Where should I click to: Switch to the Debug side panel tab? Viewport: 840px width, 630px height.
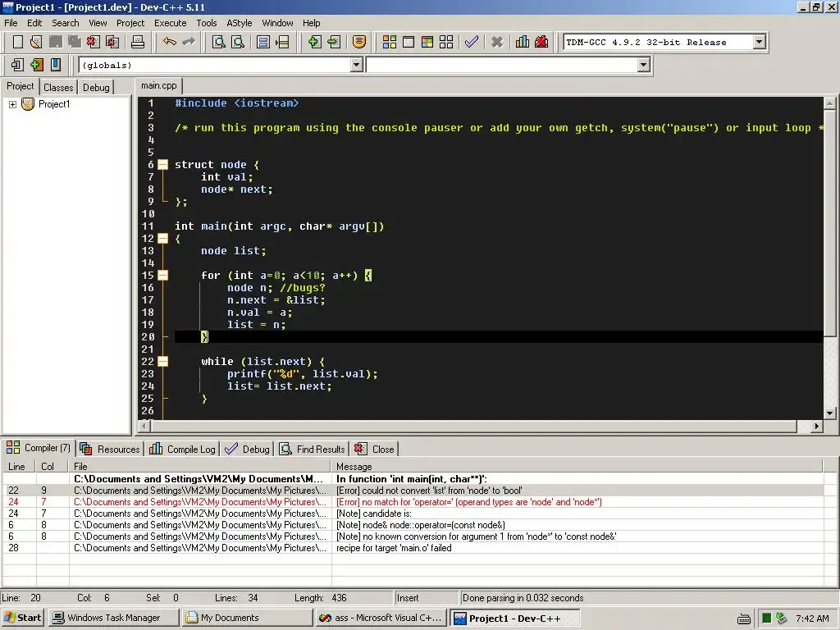coord(96,87)
